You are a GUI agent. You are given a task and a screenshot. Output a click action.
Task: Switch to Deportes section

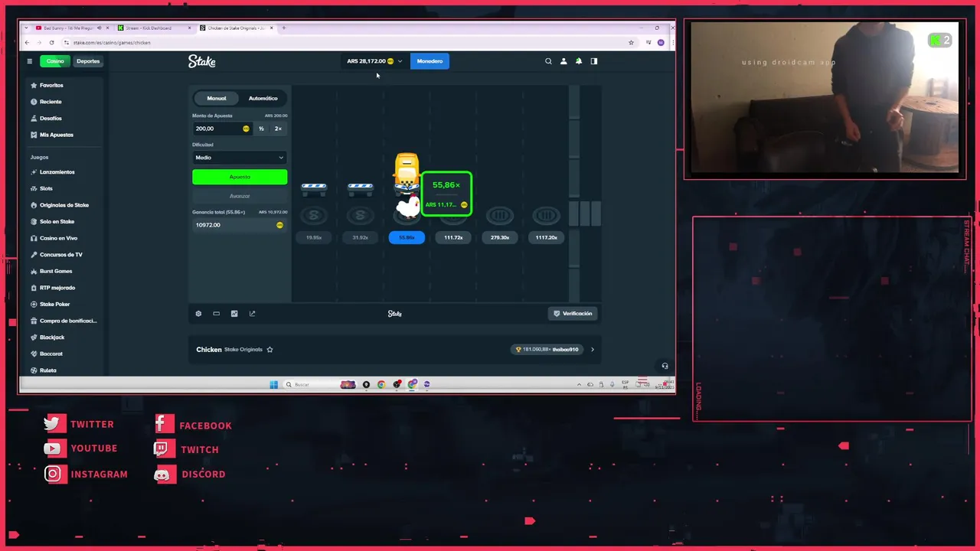(x=88, y=61)
